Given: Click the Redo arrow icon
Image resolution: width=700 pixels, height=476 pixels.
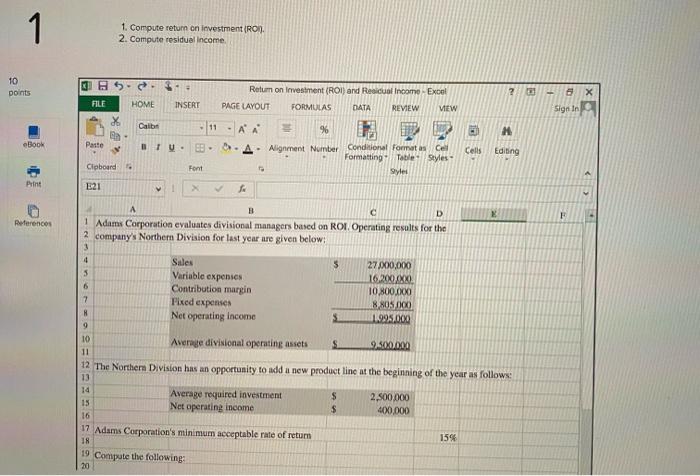Looking at the screenshot, I should (142, 85).
